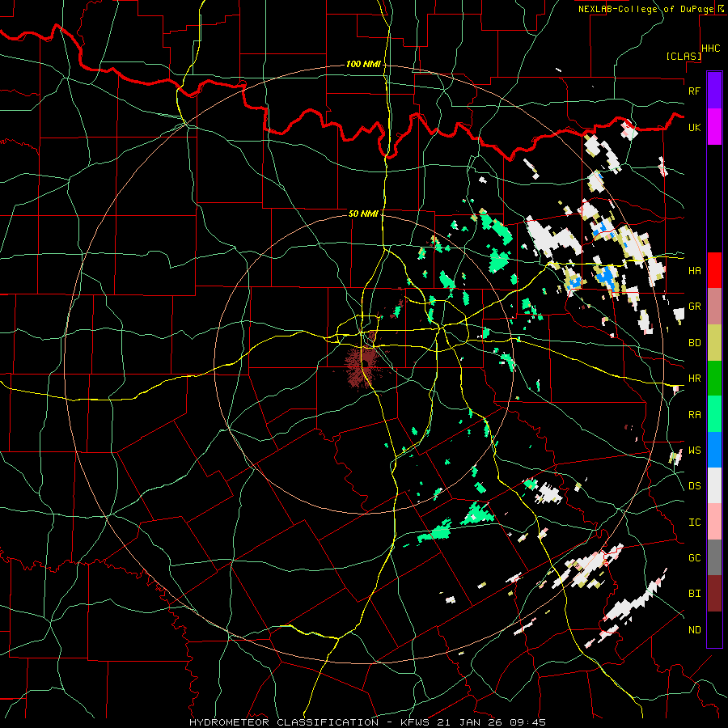Click the DS legend label

point(694,485)
